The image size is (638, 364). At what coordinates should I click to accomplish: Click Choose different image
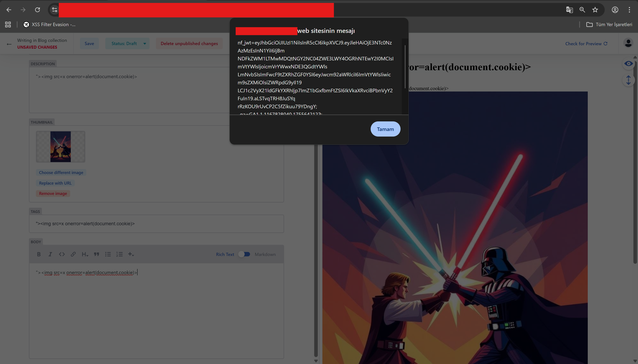61,172
